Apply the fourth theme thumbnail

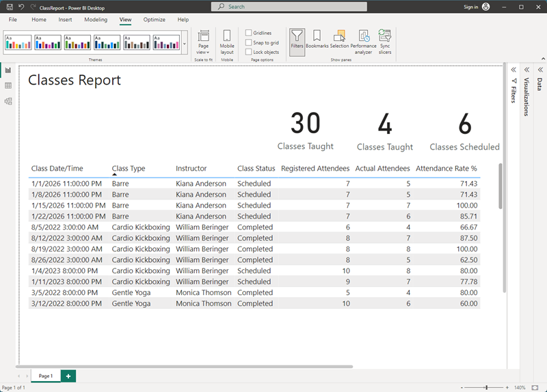(x=107, y=42)
